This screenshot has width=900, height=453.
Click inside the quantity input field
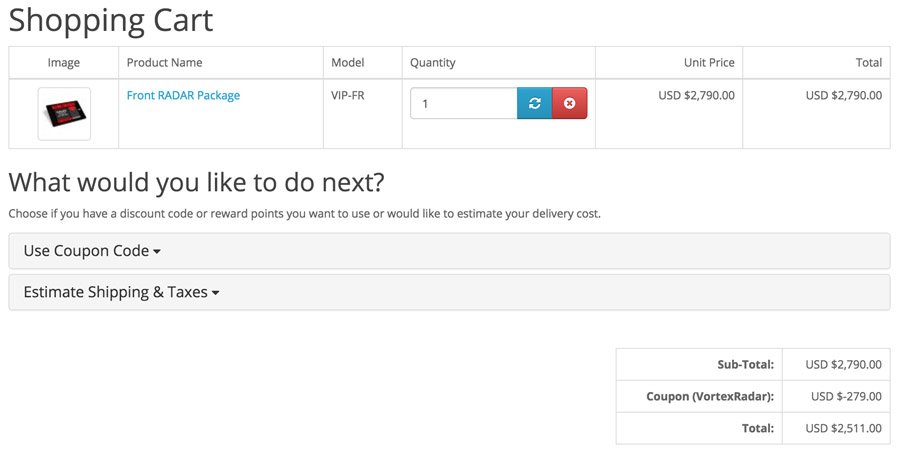click(464, 103)
